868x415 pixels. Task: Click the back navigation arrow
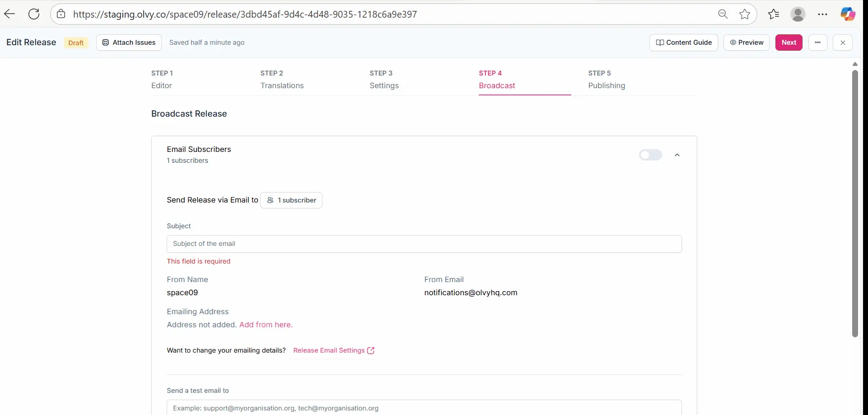10,14
